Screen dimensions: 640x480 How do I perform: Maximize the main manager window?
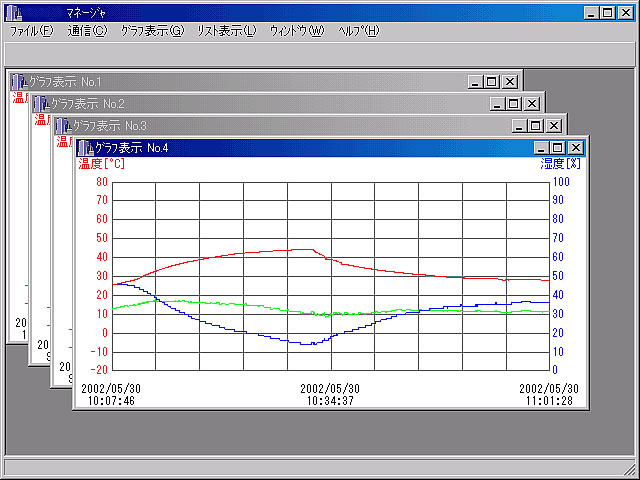pyautogui.click(x=608, y=12)
